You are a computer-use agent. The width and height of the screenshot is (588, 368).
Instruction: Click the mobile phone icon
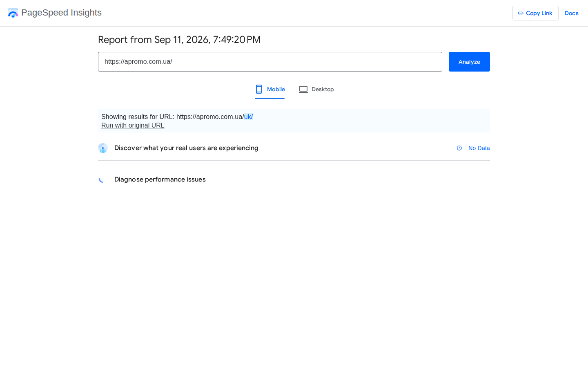pyautogui.click(x=259, y=89)
